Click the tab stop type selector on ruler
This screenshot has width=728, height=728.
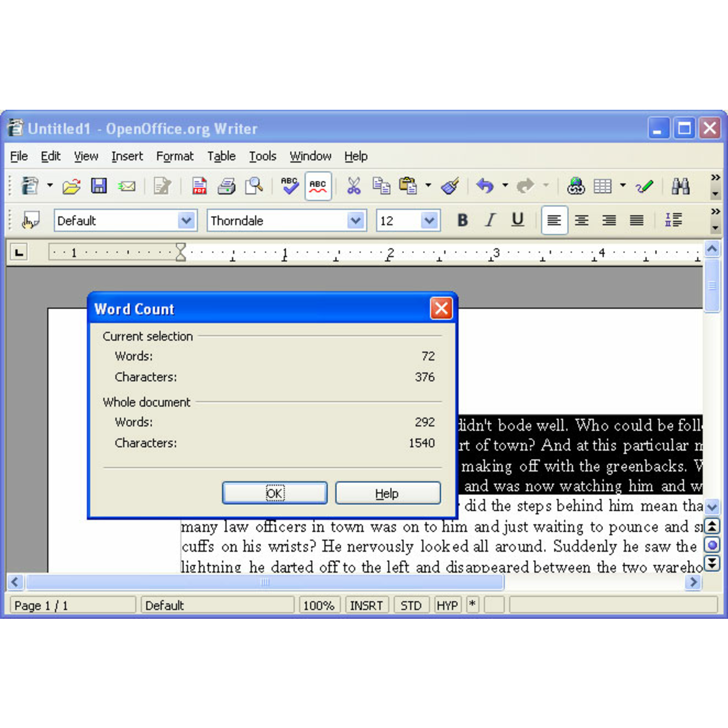[19, 252]
